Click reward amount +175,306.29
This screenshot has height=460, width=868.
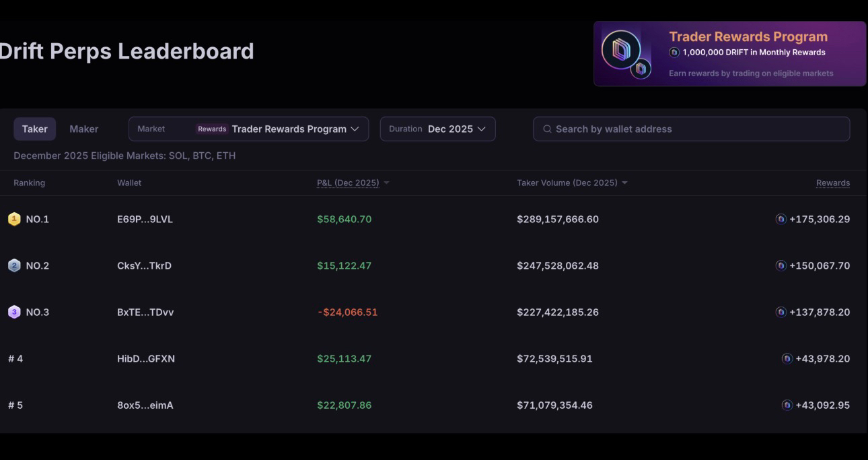coord(820,219)
